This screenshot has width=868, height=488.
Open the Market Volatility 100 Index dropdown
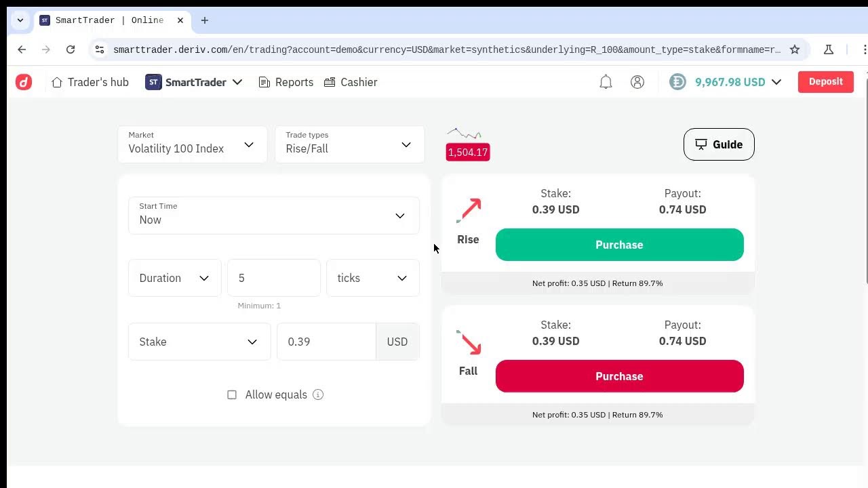coord(193,144)
